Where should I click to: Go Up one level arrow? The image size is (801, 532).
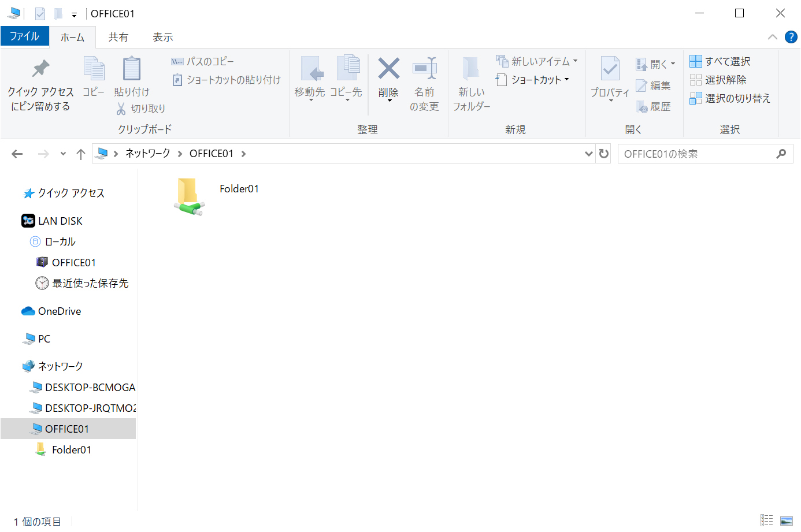(81, 154)
